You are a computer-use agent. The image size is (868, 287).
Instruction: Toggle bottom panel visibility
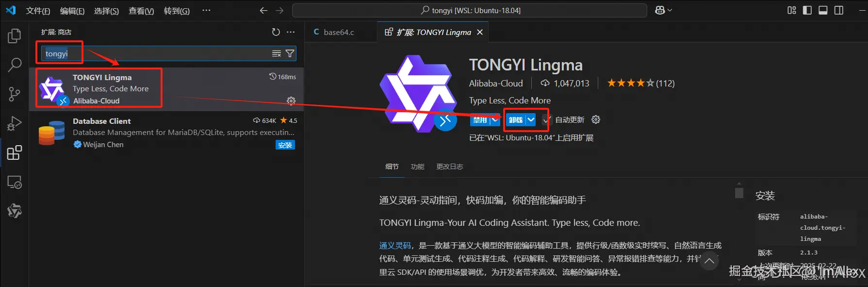tap(823, 10)
